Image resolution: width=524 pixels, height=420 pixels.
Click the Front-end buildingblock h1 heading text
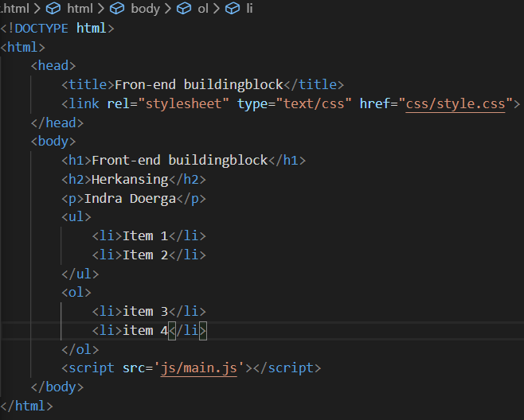point(180,161)
